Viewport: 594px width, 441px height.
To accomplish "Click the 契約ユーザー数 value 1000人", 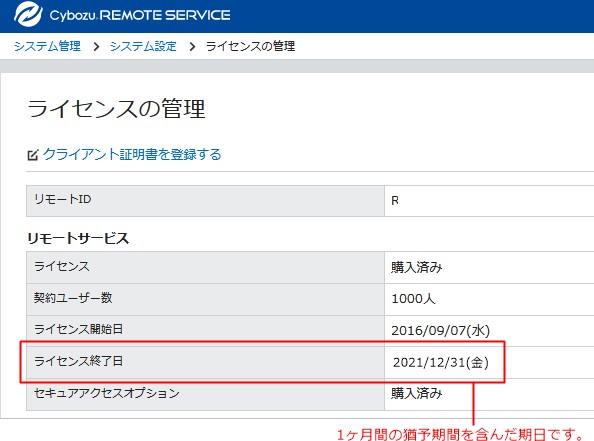I will 413,299.
